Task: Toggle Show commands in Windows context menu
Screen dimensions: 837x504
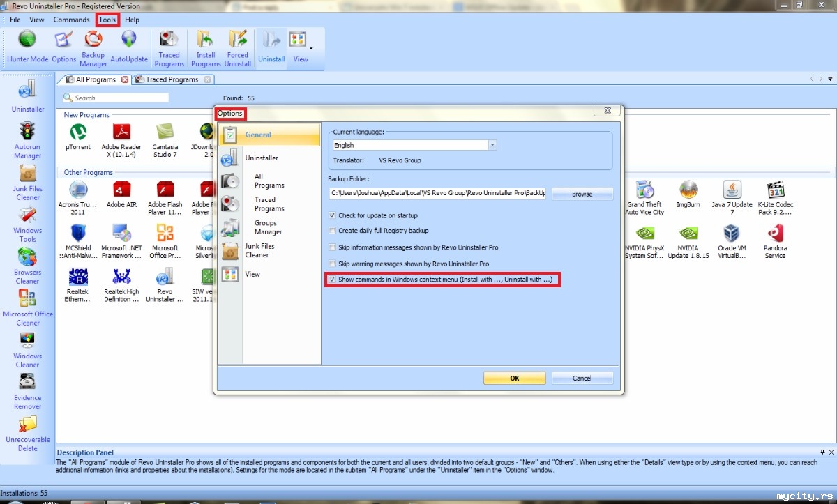Action: tap(332, 280)
